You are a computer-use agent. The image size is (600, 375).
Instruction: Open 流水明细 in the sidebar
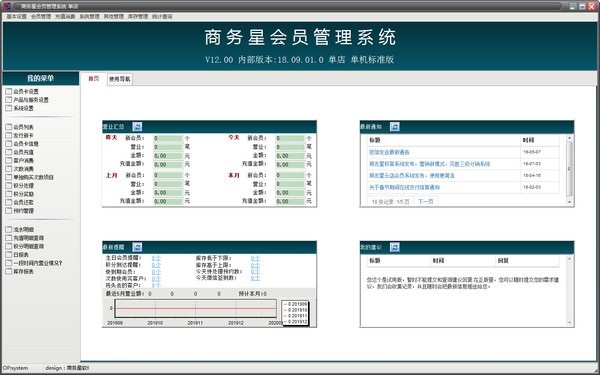point(20,230)
